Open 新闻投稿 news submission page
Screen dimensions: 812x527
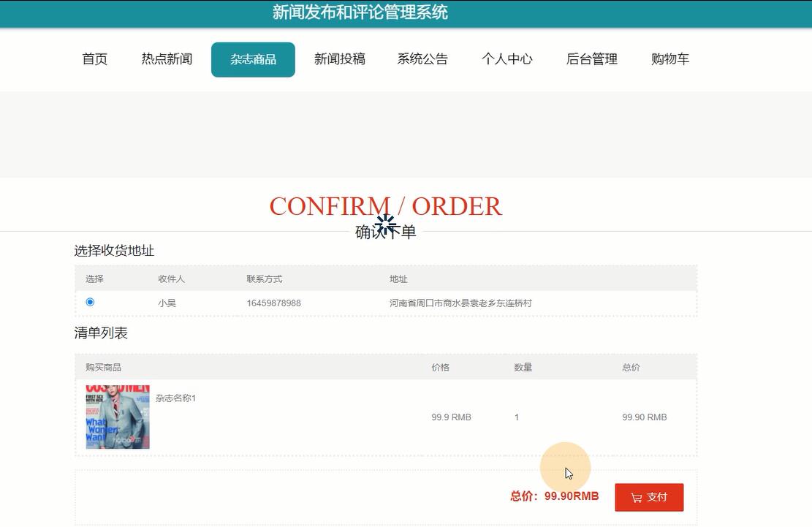pos(340,59)
